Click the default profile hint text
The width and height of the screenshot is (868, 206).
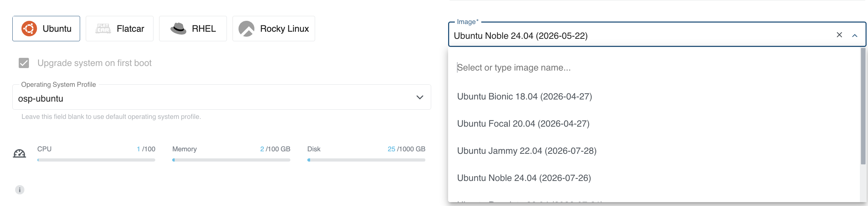point(111,117)
